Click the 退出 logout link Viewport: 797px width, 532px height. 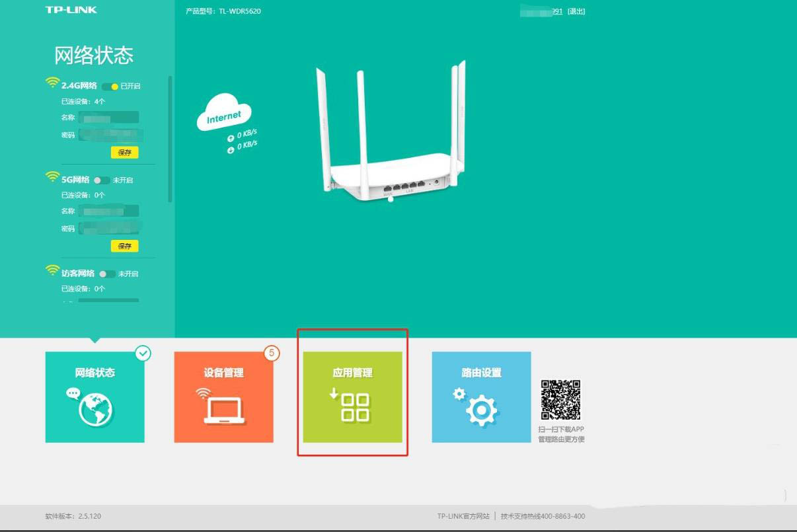pos(576,11)
